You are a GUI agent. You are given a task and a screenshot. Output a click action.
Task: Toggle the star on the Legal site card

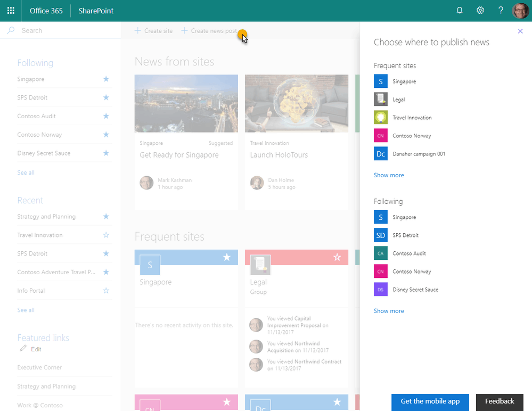(337, 258)
